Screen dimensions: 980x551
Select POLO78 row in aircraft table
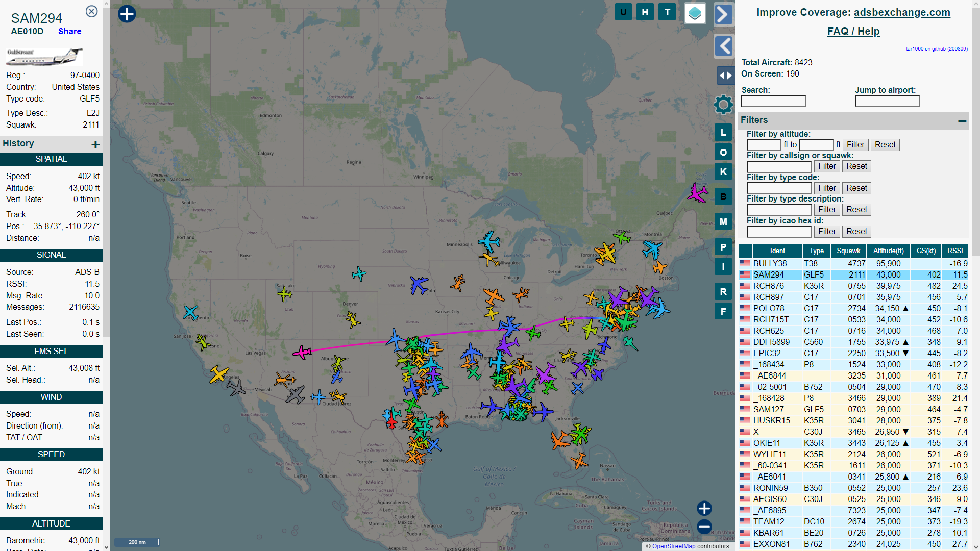[x=853, y=309]
